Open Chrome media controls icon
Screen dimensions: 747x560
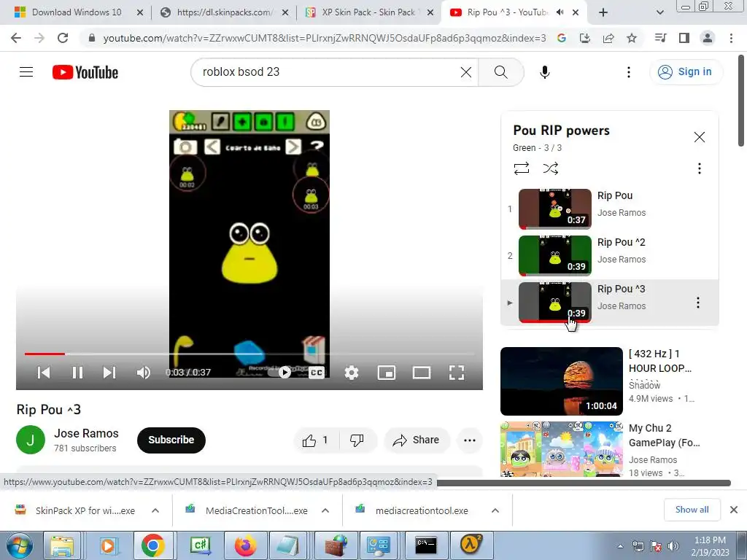[660, 38]
